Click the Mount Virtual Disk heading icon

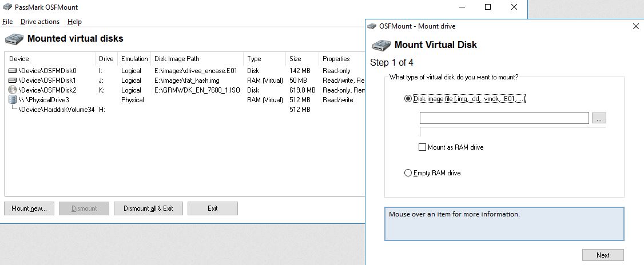[381, 45]
